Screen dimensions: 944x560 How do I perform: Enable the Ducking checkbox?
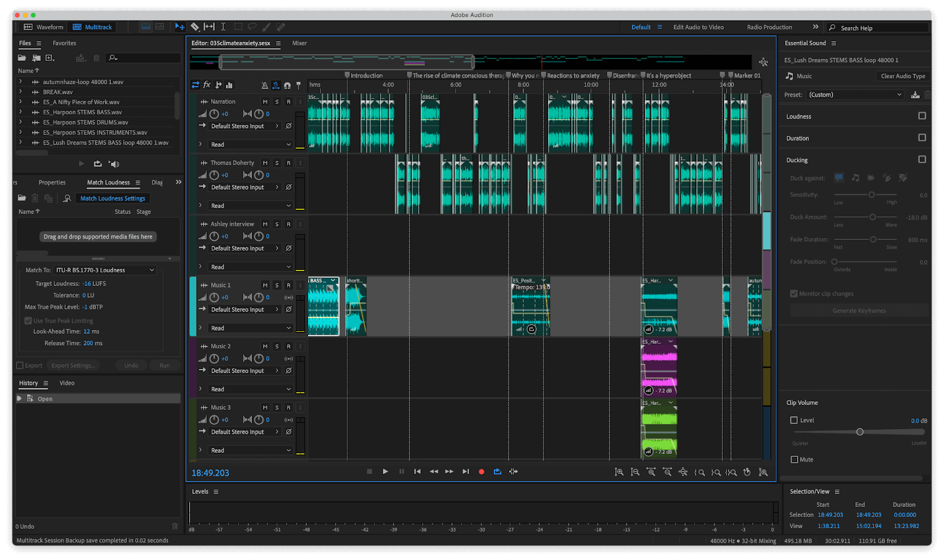coord(922,160)
